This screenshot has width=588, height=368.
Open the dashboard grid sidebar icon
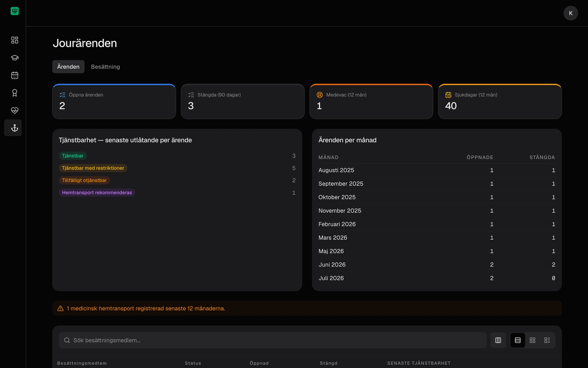14,40
